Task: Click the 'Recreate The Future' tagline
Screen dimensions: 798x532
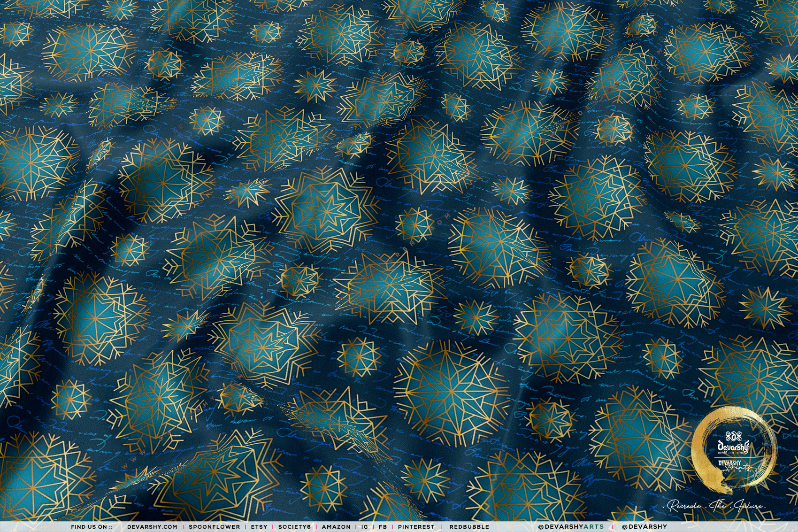Action: click(x=716, y=506)
